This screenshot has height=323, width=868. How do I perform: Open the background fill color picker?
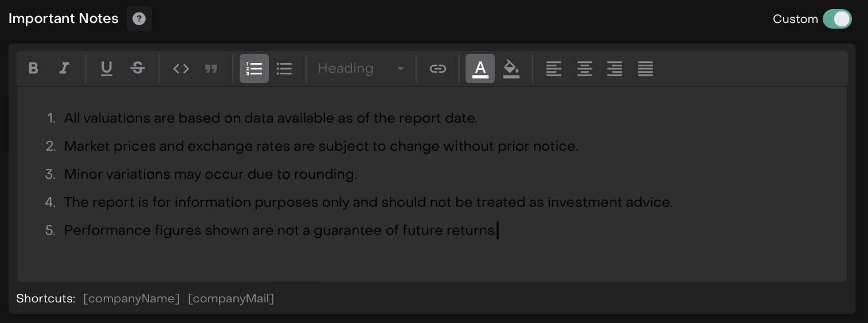[x=511, y=69]
